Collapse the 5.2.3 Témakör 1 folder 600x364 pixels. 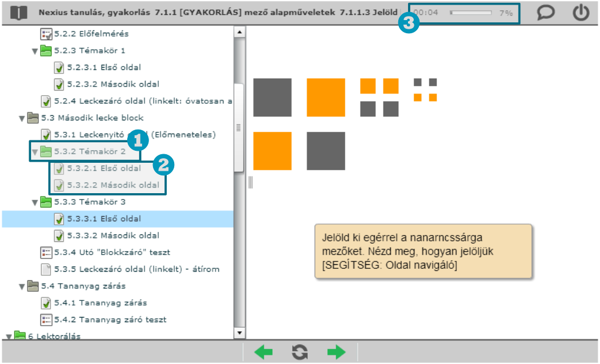[35, 51]
